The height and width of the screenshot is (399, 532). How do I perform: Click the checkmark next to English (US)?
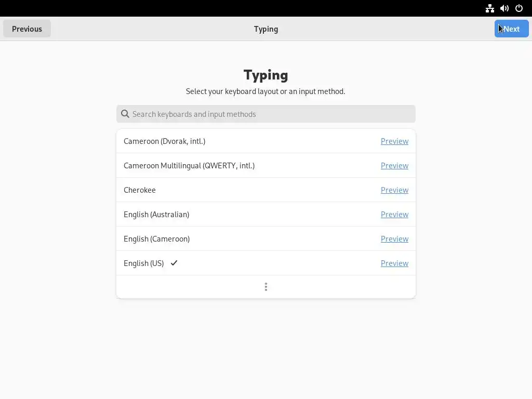point(174,263)
